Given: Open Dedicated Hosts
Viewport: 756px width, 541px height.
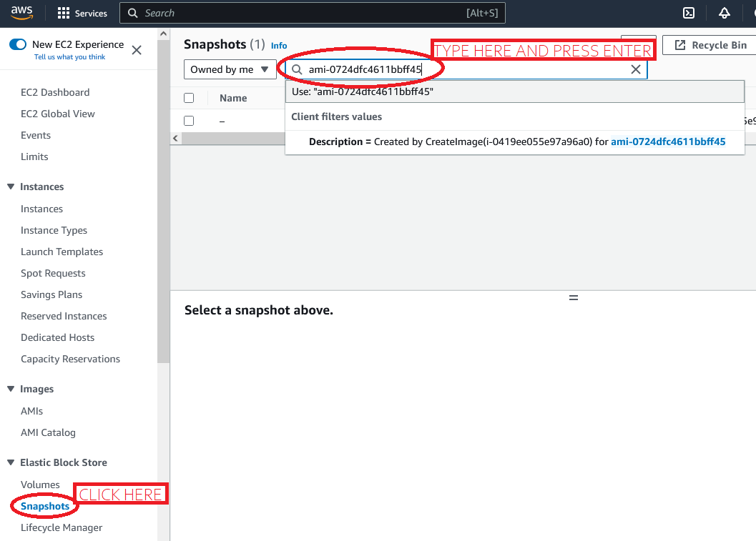Looking at the screenshot, I should tap(57, 338).
